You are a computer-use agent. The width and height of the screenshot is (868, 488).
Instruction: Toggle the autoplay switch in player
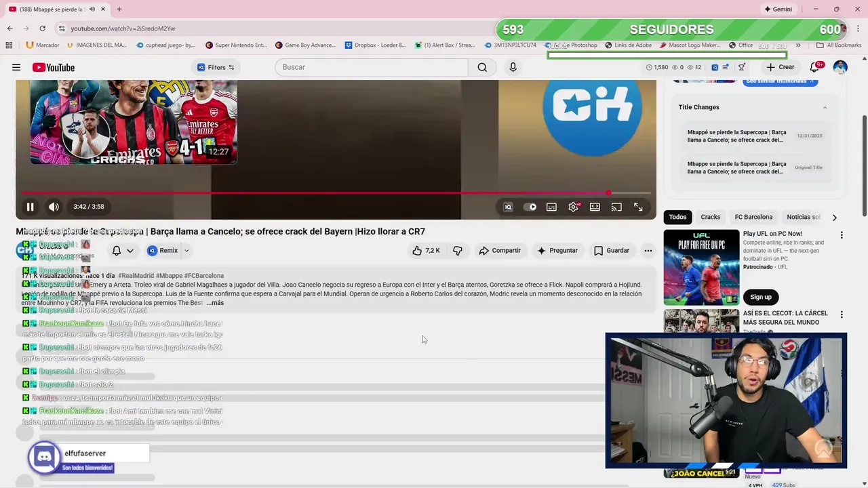[530, 207]
